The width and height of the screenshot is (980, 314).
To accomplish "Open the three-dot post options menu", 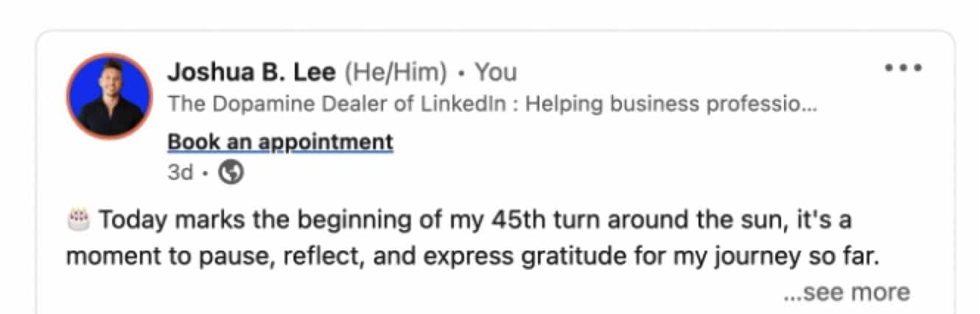I will [x=903, y=68].
